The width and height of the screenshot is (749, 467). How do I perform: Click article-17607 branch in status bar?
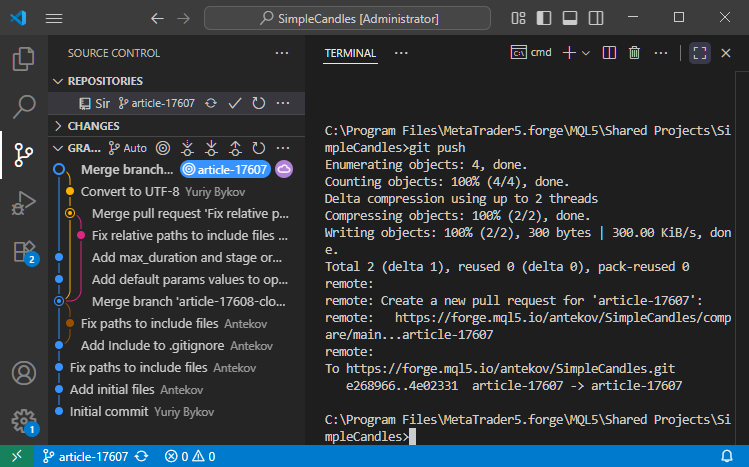(x=85, y=456)
